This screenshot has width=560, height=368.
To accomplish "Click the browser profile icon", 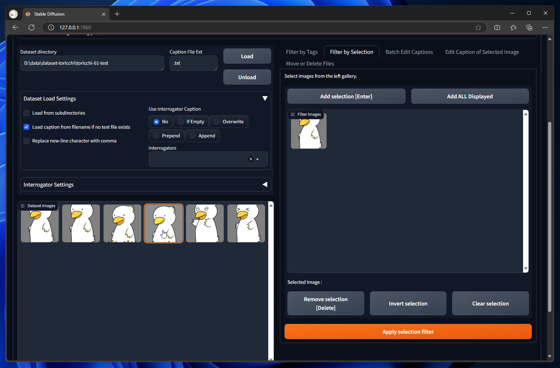I will (14, 14).
